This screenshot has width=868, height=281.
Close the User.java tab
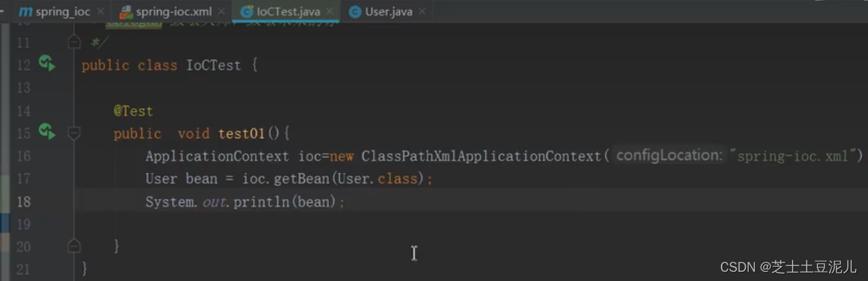[x=423, y=12]
